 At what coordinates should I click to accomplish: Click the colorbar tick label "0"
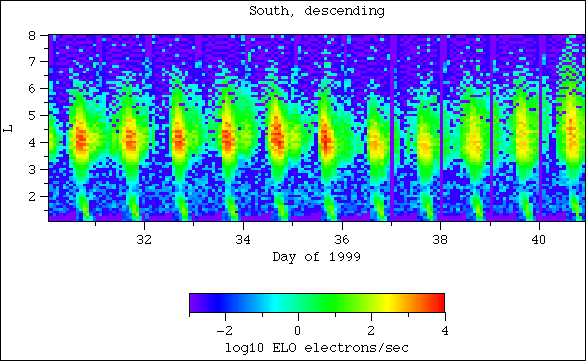pos(297,331)
